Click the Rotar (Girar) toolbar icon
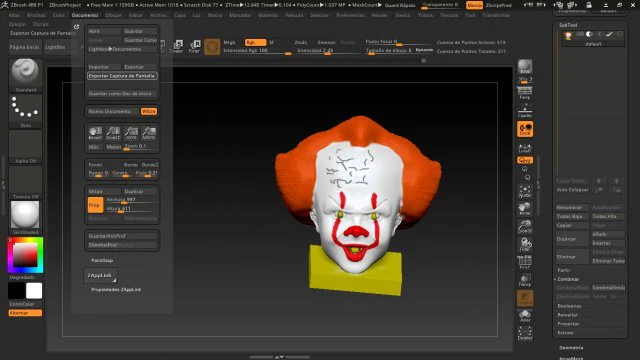The height and width of the screenshot is (360, 640). tap(195, 46)
